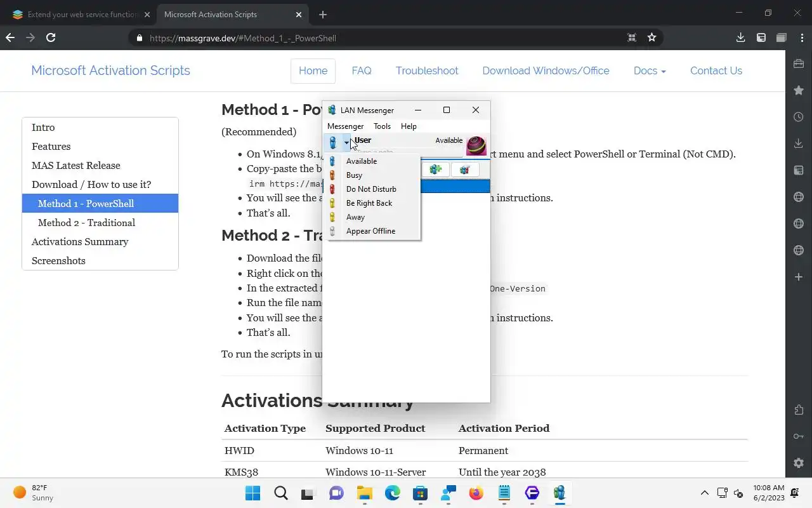Open the weather widget showing 82°F Sunny
Image resolution: width=812 pixels, height=508 pixels.
point(33,493)
